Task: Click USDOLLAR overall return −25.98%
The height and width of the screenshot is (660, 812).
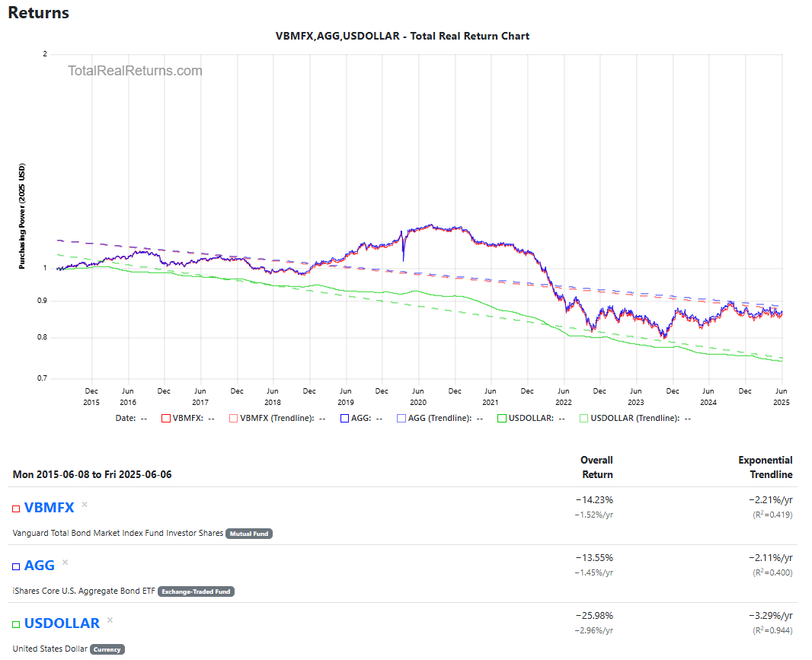Action: tap(594, 616)
